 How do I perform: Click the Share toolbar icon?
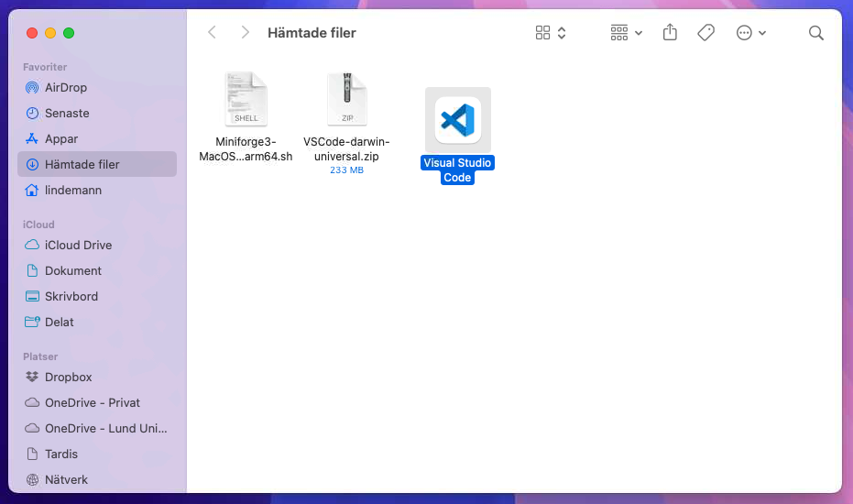(x=670, y=33)
